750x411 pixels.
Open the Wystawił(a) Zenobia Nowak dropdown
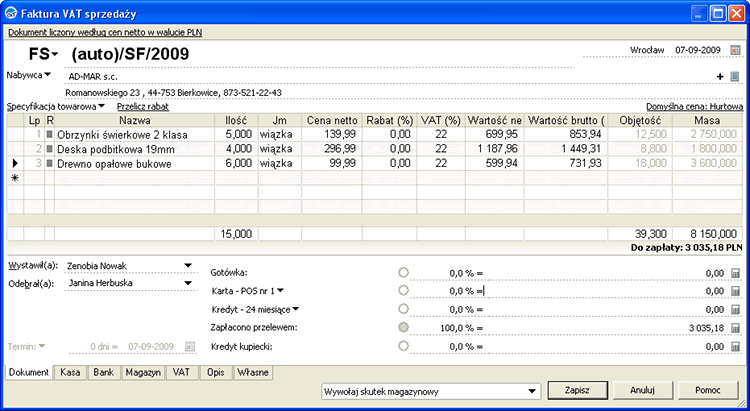(188, 266)
